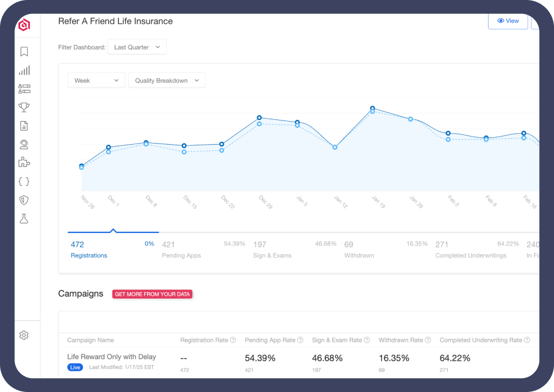
Task: Select the Sign & Exams metric tab
Action: pyautogui.click(x=295, y=250)
